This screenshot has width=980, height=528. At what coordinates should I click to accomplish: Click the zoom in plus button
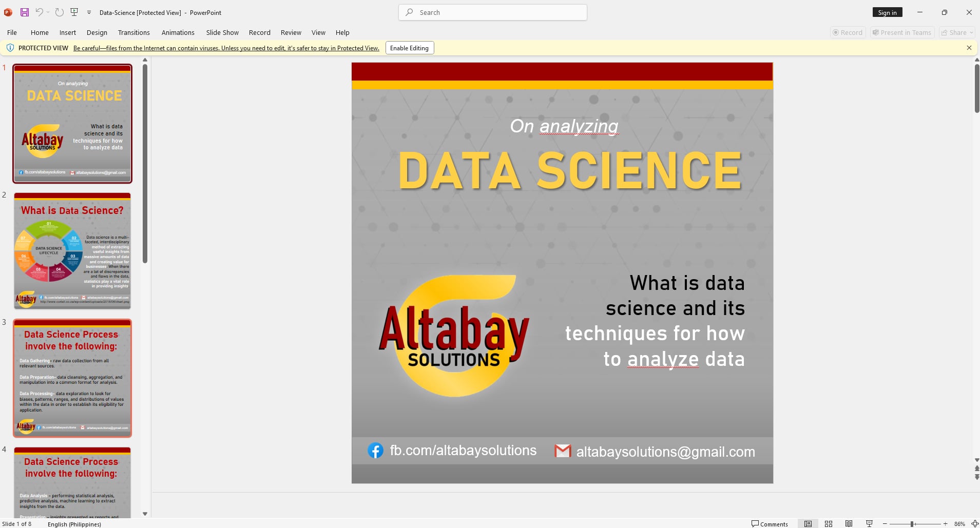(945, 524)
